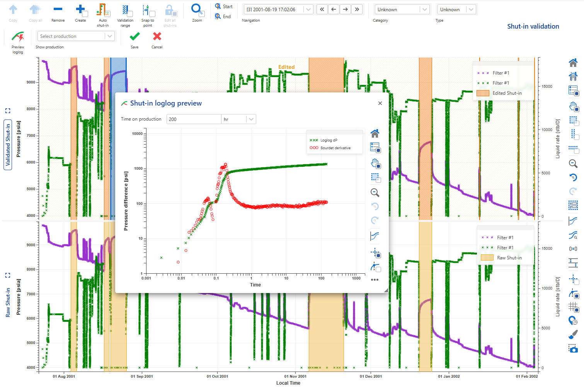Click the Preview loglog icon
The image size is (584, 392).
[x=18, y=37]
